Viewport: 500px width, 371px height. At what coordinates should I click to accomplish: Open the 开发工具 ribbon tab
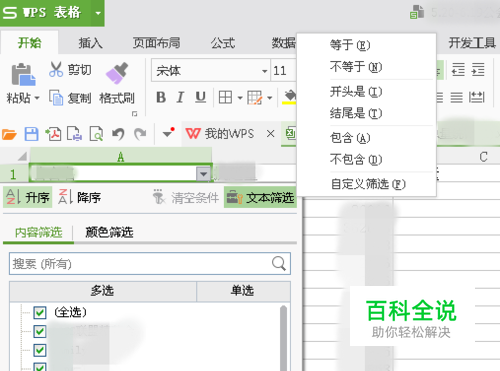(x=472, y=43)
